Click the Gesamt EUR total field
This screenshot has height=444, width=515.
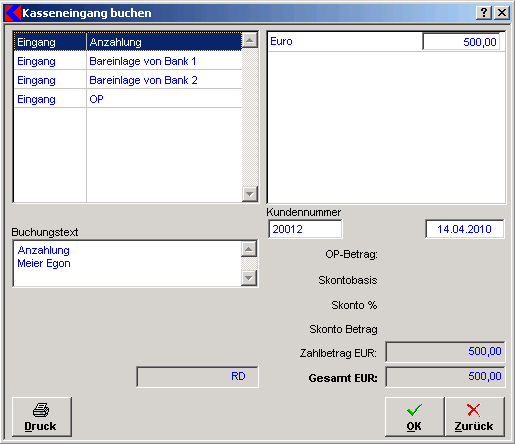click(x=445, y=377)
